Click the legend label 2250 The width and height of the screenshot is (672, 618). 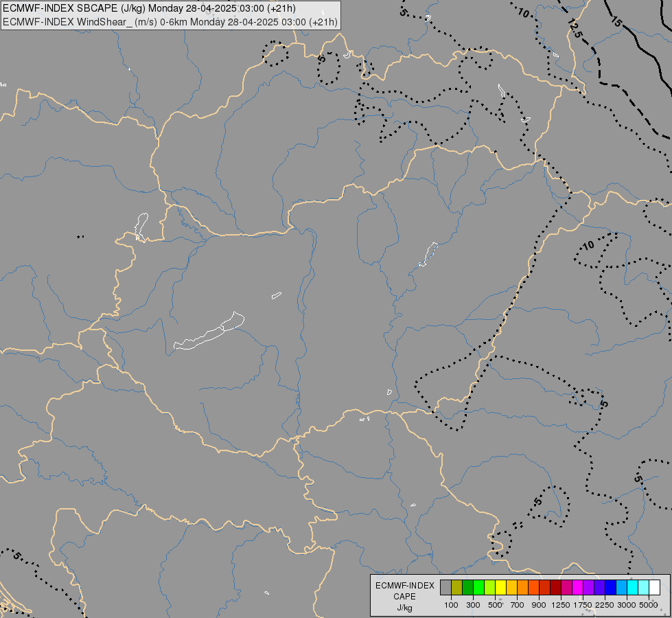[x=605, y=605]
